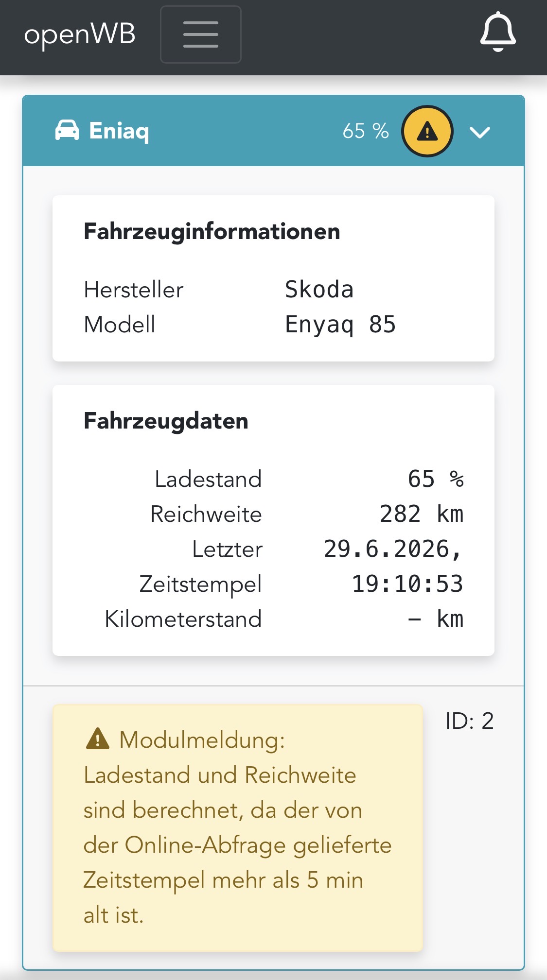Select the Skoda manufacturer value
Screen dimensions: 547x980
click(x=319, y=290)
